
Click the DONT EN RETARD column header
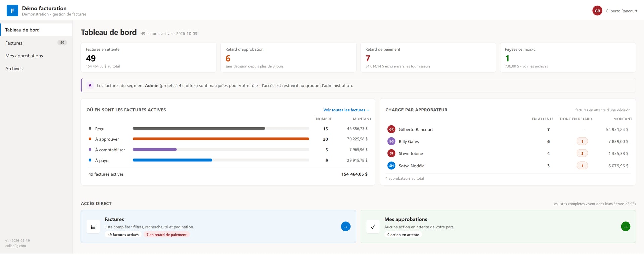point(576,119)
